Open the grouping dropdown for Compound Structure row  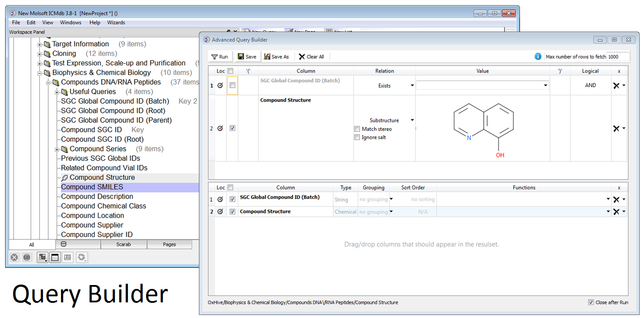click(x=391, y=212)
